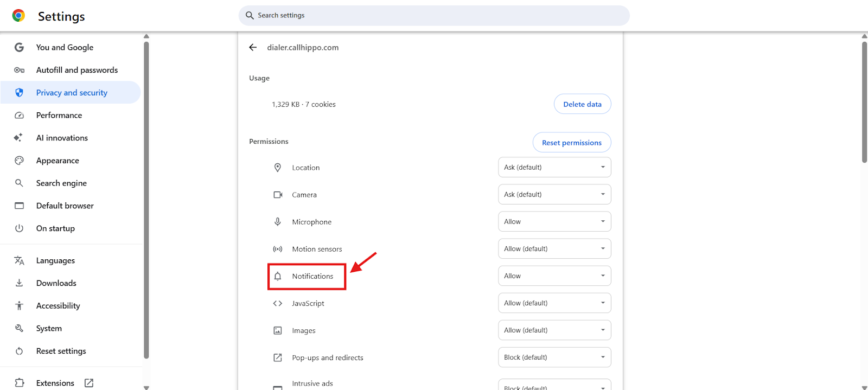Select Privacy and security section
This screenshot has width=868, height=390.
[71, 93]
